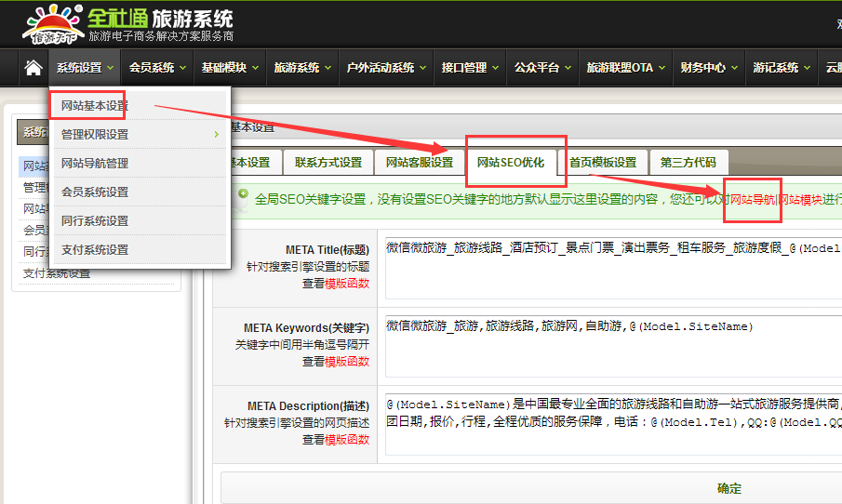Viewport: 842px width, 504px height.
Task: Open the 财务中心 dropdown menu
Action: pyautogui.click(x=708, y=68)
